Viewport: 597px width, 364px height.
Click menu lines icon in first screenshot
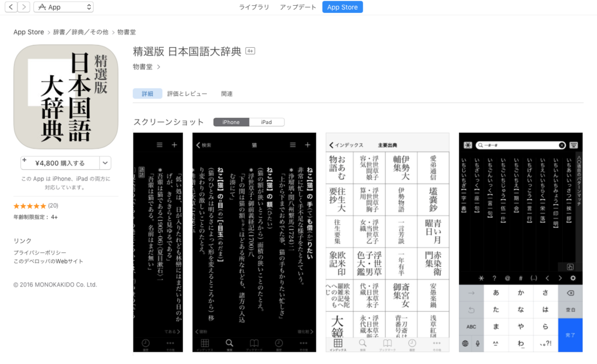coord(160,145)
